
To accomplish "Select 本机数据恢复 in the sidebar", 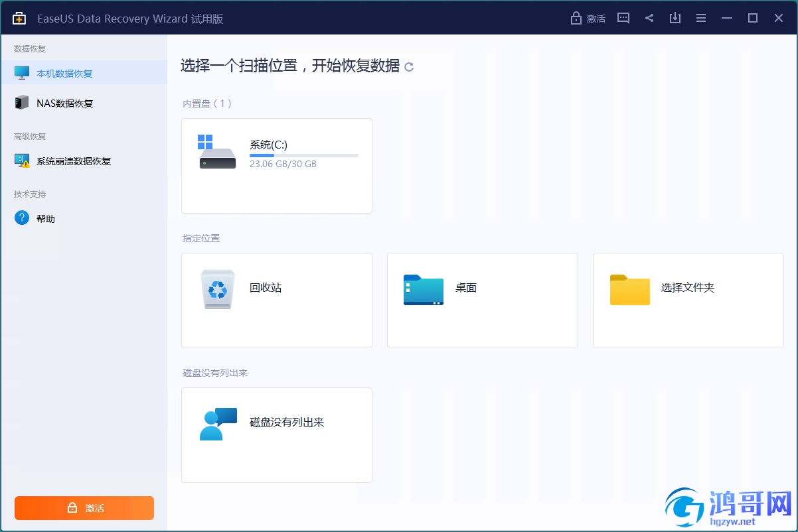I will coord(84,73).
